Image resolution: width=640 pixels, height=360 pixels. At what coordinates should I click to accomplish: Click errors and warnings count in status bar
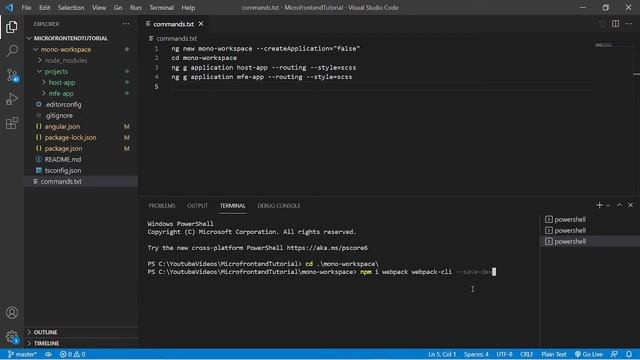[72, 354]
